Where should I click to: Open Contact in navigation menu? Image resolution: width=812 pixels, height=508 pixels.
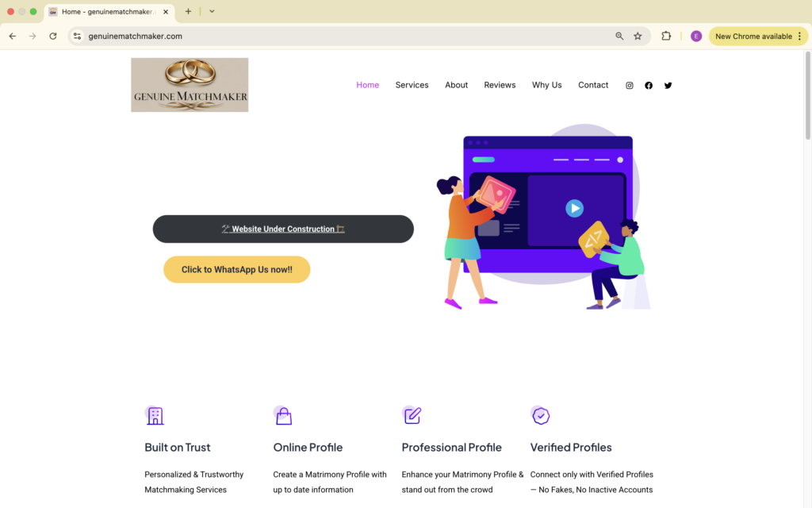(593, 85)
